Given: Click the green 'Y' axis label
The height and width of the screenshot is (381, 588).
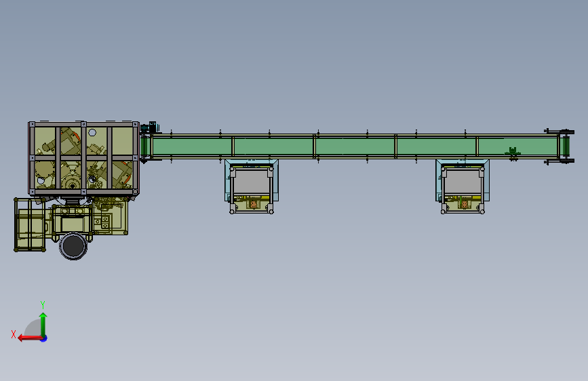Looking at the screenshot, I should [x=43, y=304].
